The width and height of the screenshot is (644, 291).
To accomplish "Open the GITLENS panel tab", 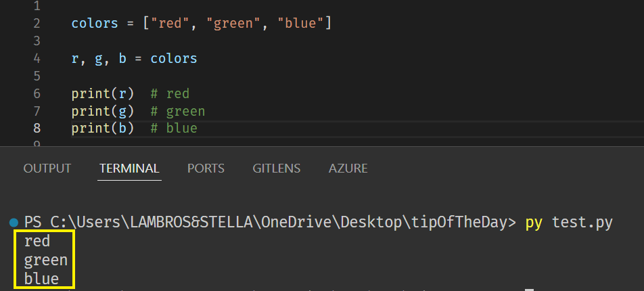I will pyautogui.click(x=276, y=168).
